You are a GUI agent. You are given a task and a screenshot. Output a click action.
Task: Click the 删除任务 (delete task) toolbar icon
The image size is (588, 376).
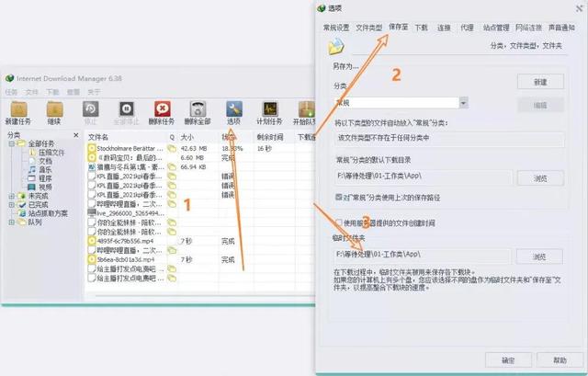coord(162,109)
